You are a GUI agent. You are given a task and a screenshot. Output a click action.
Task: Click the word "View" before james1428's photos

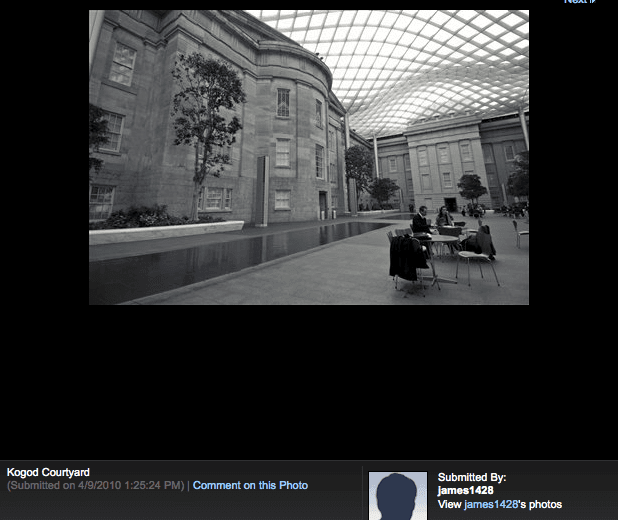tap(449, 505)
